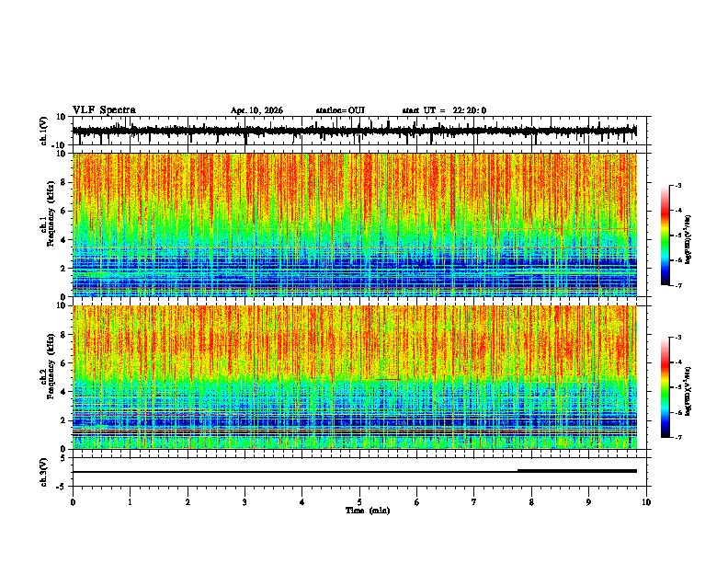Image resolution: width=728 pixels, height=563 pixels.
Task: Select the date text "Apr. 10, 2026"
Action: click(x=256, y=110)
